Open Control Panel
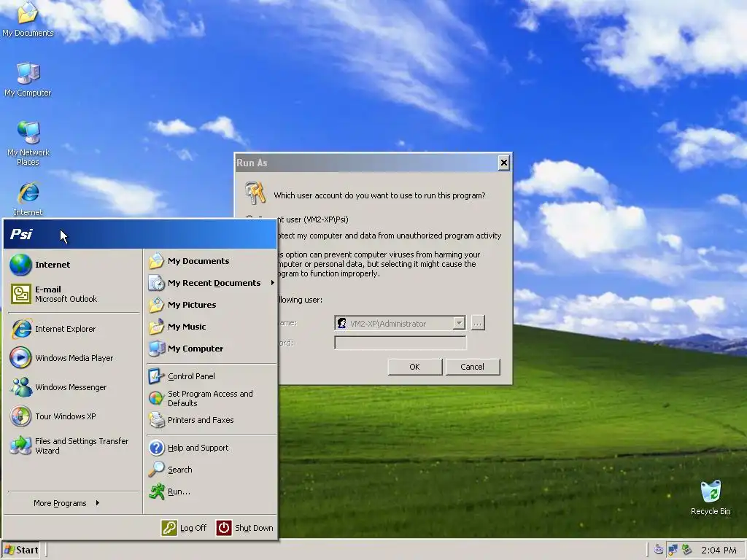Image resolution: width=747 pixels, height=560 pixels. (x=212, y=376)
